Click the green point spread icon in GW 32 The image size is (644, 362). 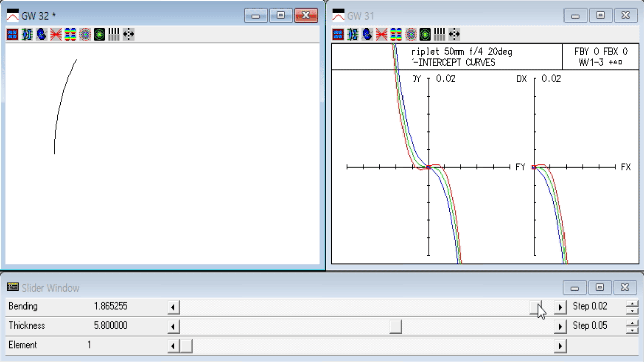coord(100,34)
